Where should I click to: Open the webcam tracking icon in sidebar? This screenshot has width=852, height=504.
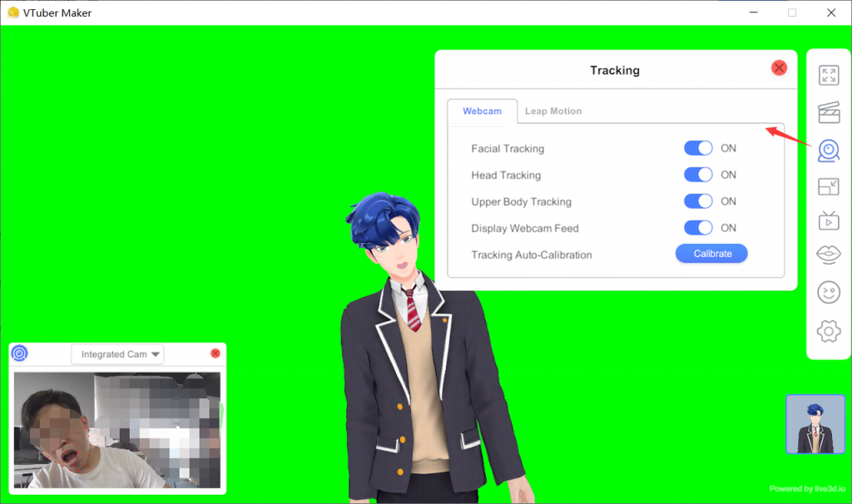pos(829,151)
